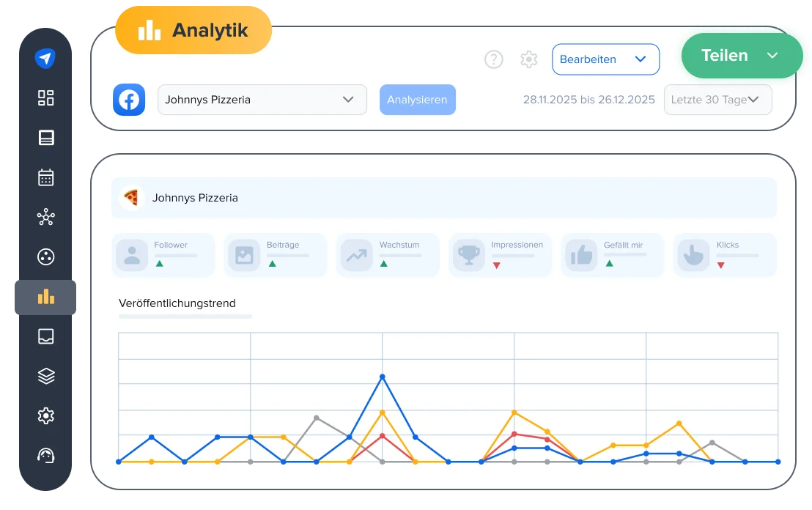Open the inbox tray icon in the sidebar
812x510 pixels.
(x=45, y=336)
